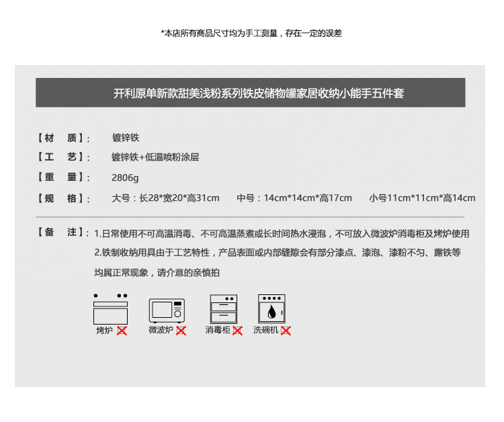Screen dimensions: 504x422
Task: Click the 微波炉 caption text
Action: tap(161, 330)
